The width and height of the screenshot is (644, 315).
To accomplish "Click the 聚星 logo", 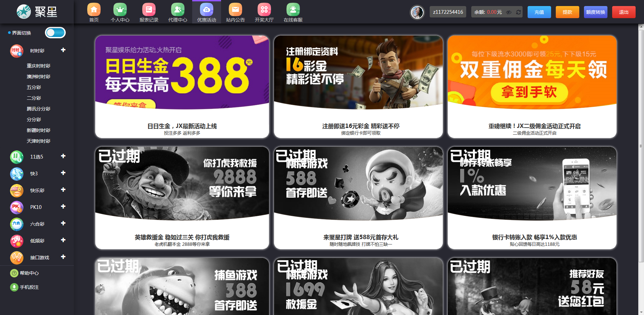I will point(37,12).
